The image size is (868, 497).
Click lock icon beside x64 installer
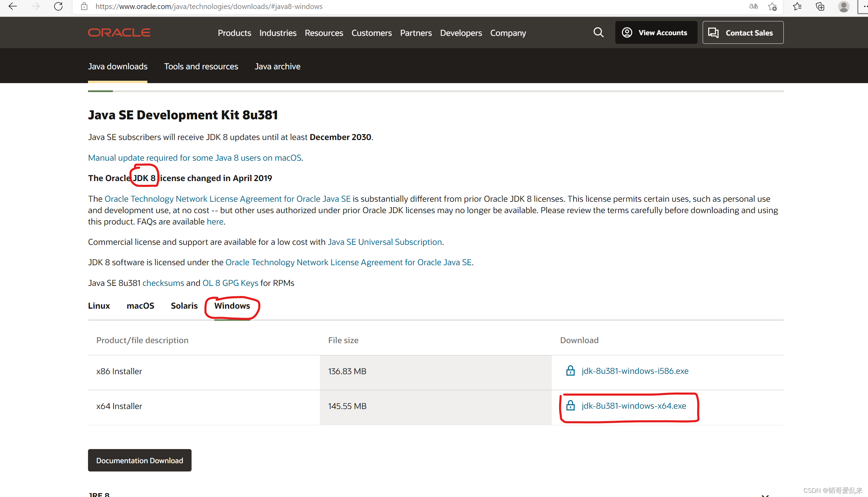coord(570,406)
